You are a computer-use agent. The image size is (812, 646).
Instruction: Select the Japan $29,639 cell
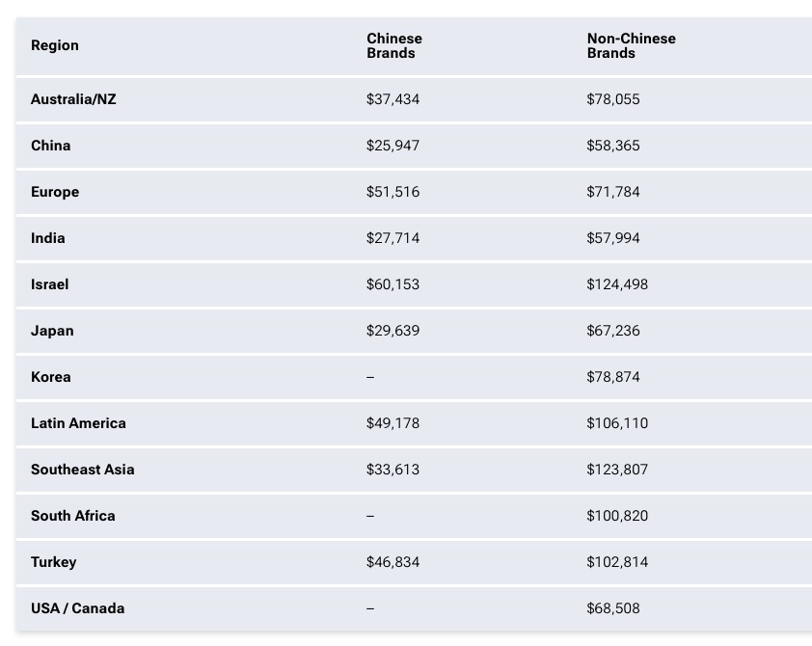(x=393, y=331)
